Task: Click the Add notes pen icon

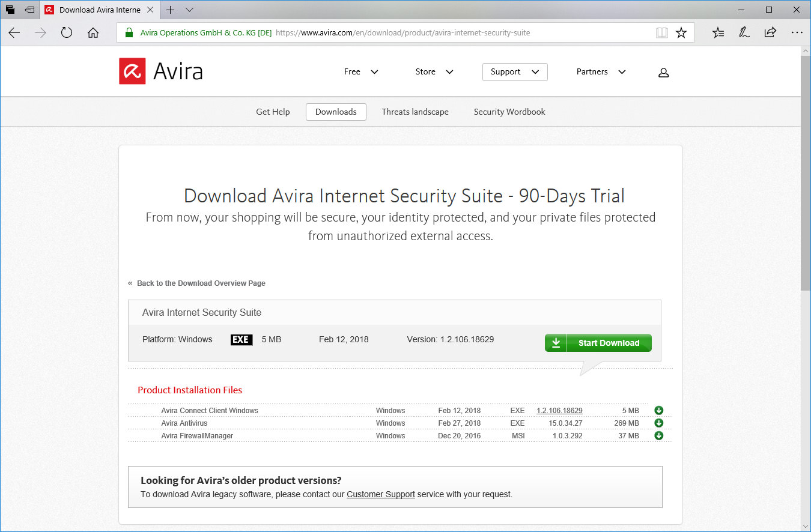Action: pyautogui.click(x=744, y=33)
